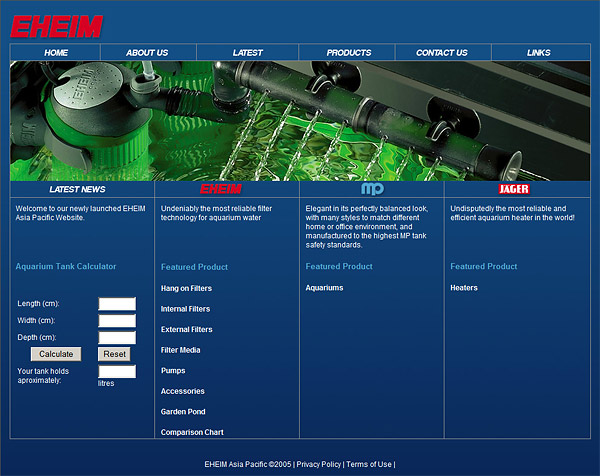Screen dimensions: 600x476
Task: Click the Aquarium Tank Calculator heading
Action: tap(66, 266)
